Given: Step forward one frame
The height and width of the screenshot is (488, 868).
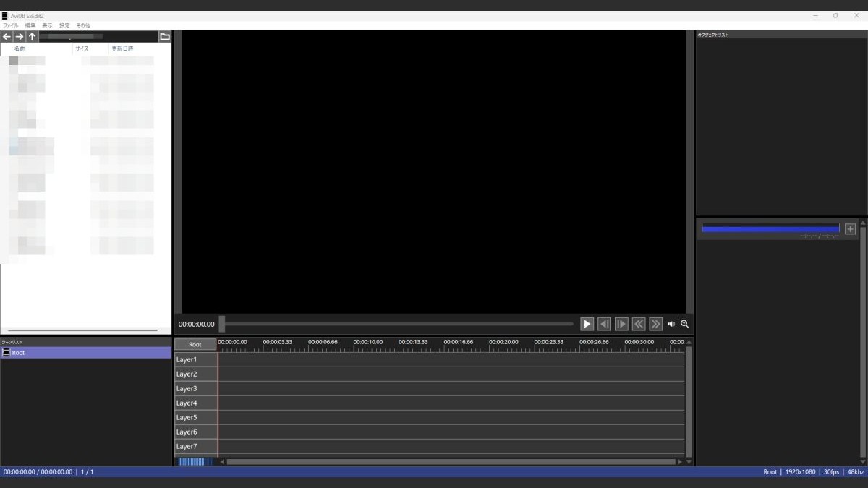Looking at the screenshot, I should (621, 324).
